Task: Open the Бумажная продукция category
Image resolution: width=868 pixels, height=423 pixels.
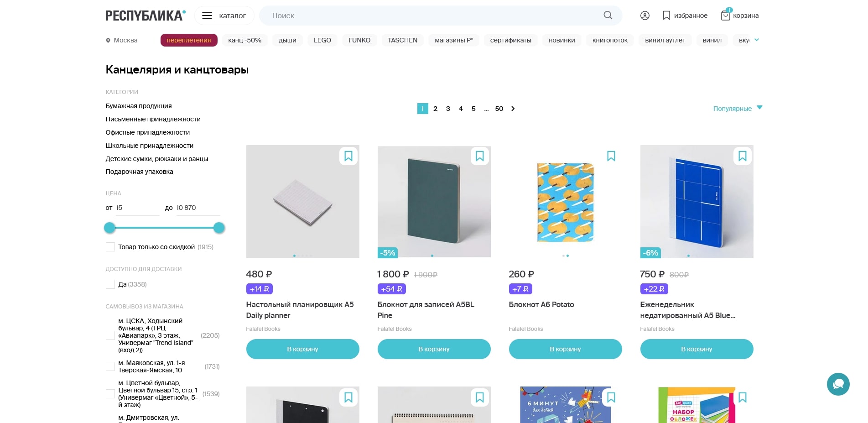Action: click(139, 106)
